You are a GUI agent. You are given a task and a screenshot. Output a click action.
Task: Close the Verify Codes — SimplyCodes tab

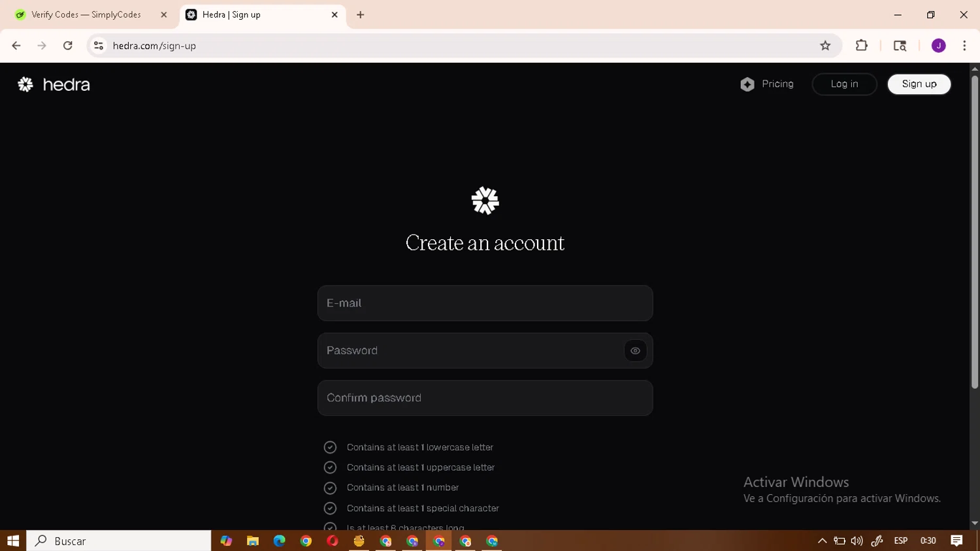click(x=164, y=14)
